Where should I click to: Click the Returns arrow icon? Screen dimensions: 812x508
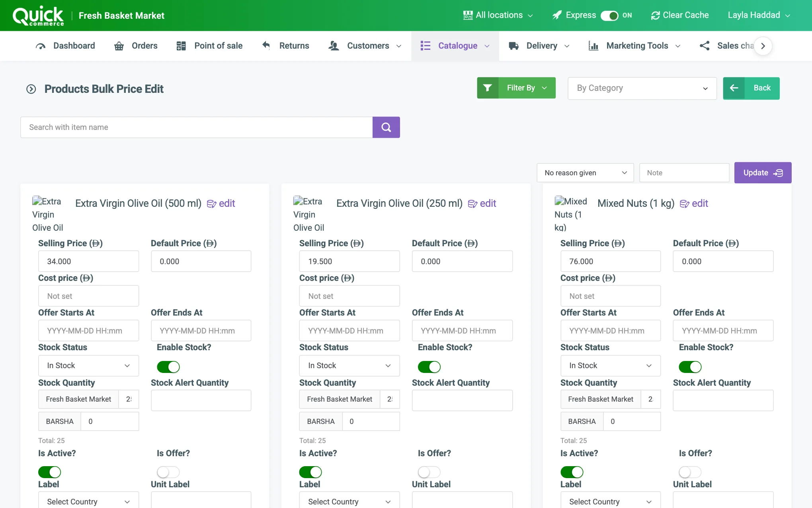pyautogui.click(x=266, y=45)
